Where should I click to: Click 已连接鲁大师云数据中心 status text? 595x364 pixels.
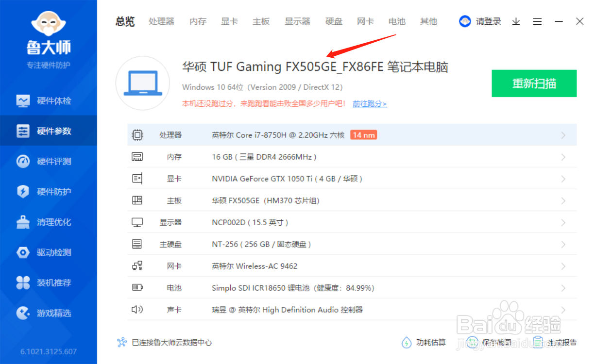point(172,343)
